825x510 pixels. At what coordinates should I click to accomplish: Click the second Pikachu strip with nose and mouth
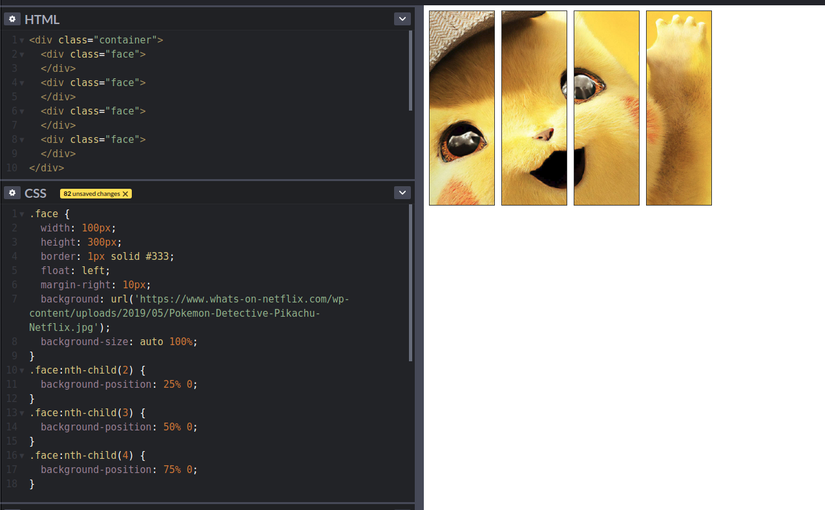[x=534, y=108]
